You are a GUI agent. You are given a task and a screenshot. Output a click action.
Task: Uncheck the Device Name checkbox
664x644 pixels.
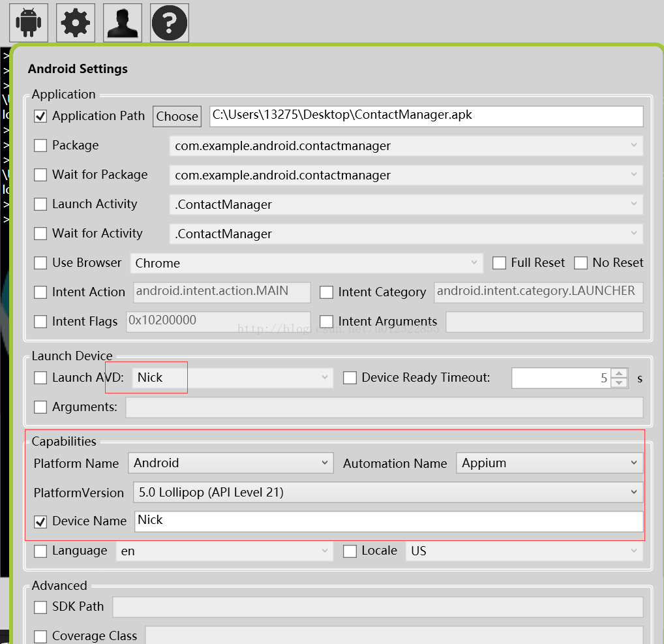pos(40,521)
